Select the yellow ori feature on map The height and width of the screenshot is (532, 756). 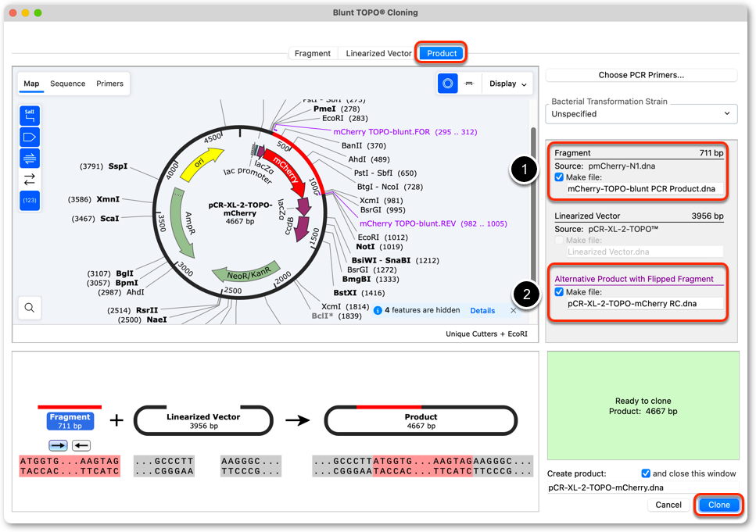point(201,164)
